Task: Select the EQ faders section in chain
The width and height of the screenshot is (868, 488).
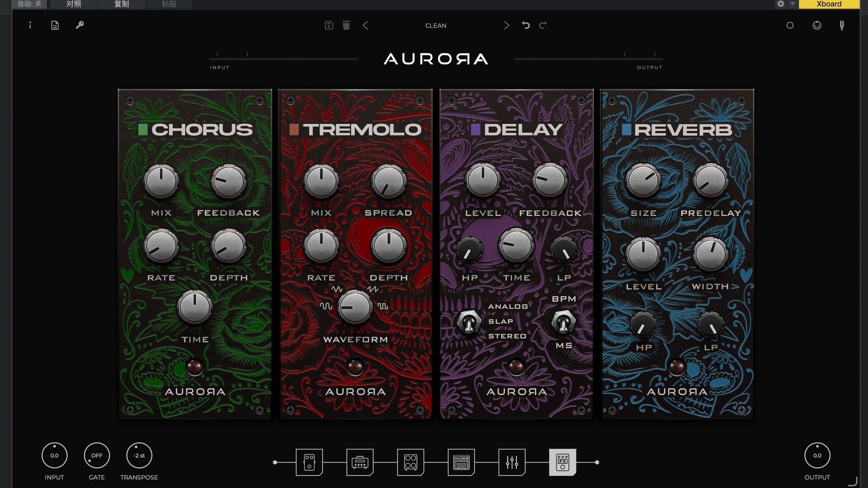Action: coord(512,462)
